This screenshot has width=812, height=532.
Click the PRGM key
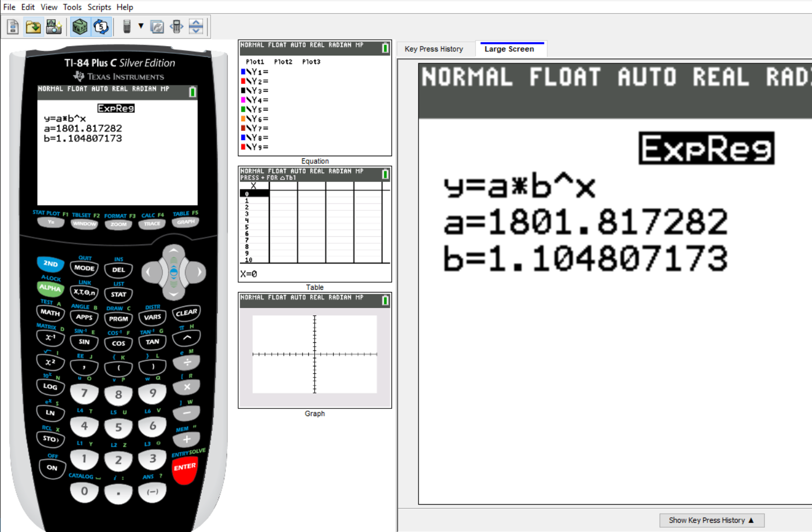(119, 319)
